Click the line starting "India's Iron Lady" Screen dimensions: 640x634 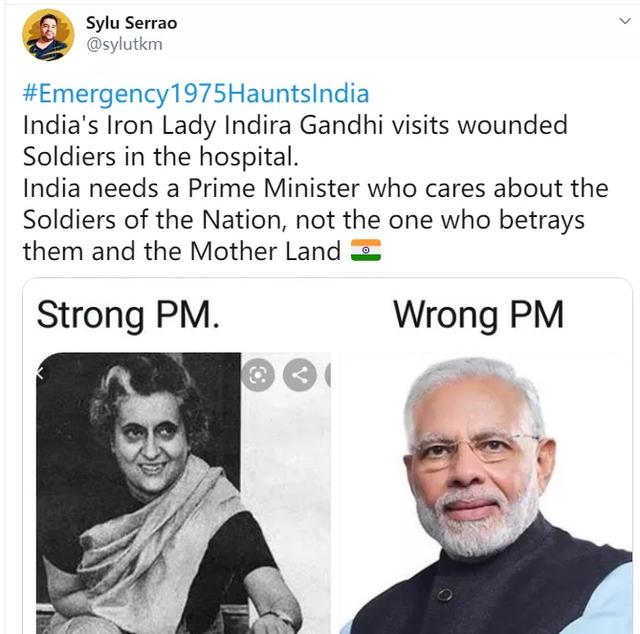click(294, 126)
